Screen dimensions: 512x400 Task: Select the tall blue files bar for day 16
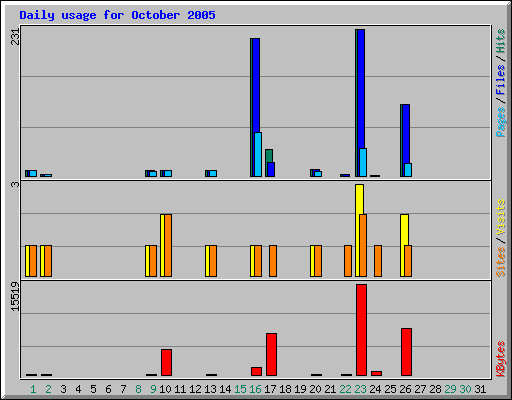(256, 85)
